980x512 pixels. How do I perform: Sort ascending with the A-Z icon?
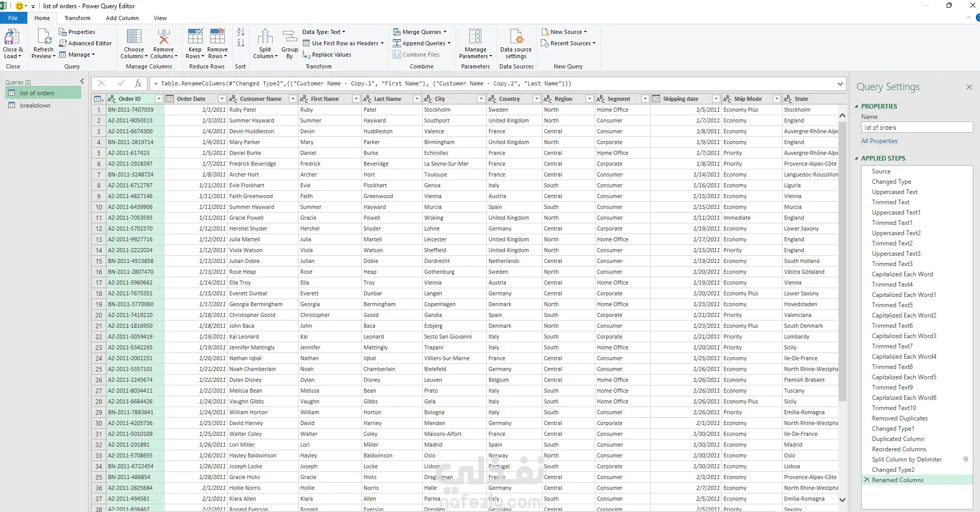coord(241,32)
